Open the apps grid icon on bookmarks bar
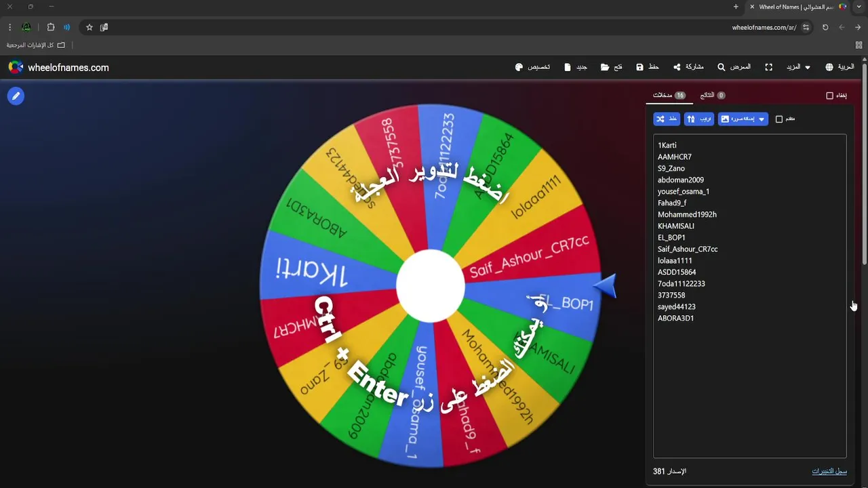 click(859, 45)
